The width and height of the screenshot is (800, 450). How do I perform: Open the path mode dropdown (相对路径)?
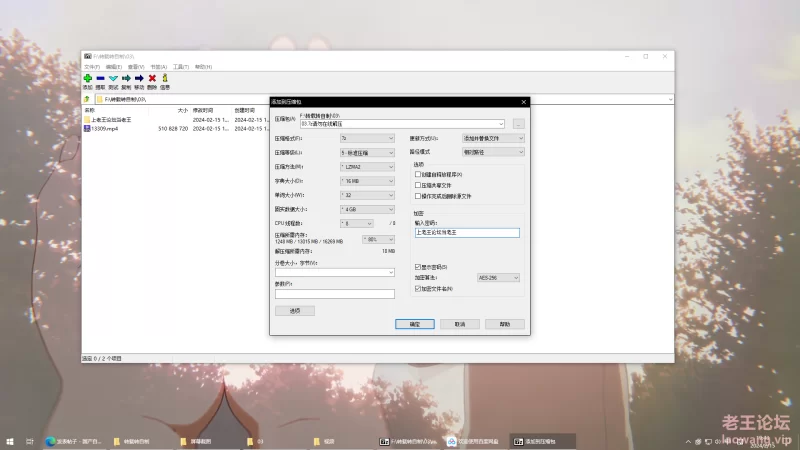point(493,152)
